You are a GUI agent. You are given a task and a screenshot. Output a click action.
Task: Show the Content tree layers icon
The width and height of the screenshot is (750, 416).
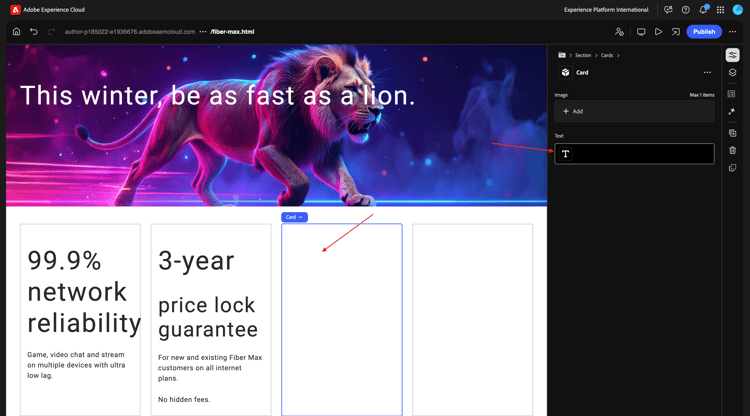[x=732, y=73]
